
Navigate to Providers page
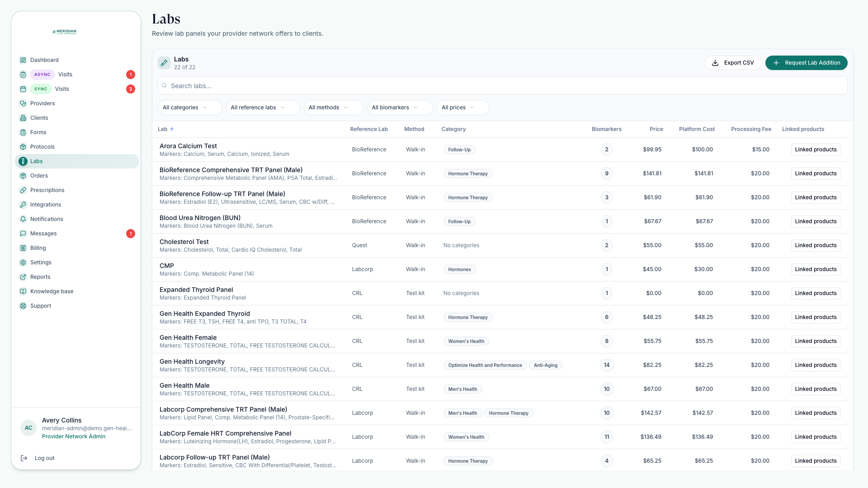click(77, 103)
